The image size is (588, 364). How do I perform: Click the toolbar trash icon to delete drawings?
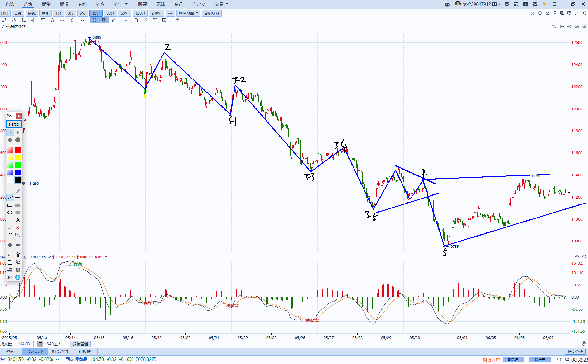pos(136,20)
